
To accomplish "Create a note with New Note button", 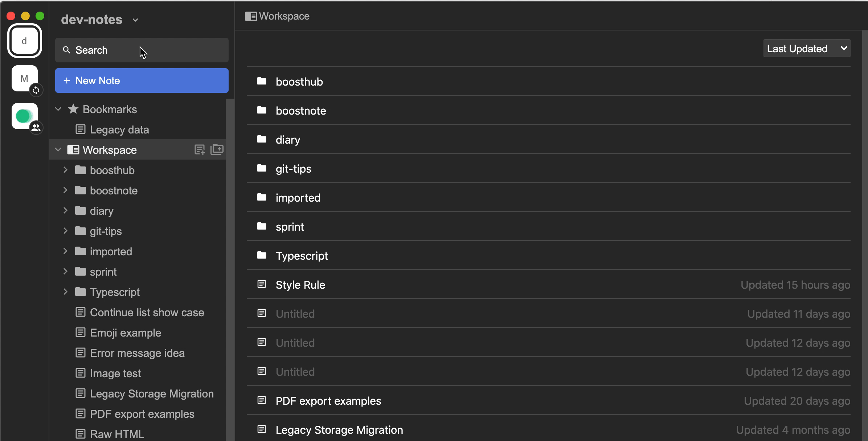I will click(x=142, y=81).
